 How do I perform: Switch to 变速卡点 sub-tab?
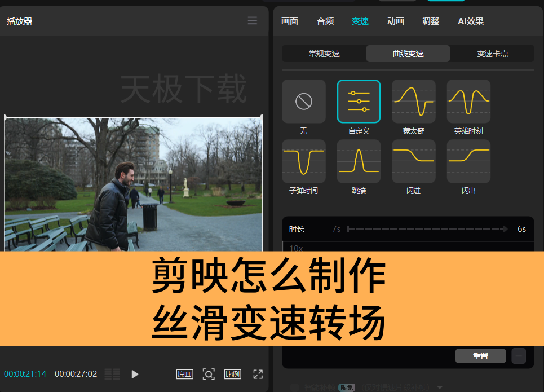pyautogui.click(x=492, y=54)
